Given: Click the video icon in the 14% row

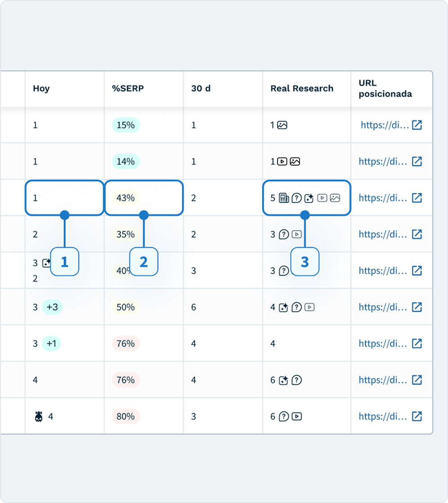Looking at the screenshot, I should point(282,162).
